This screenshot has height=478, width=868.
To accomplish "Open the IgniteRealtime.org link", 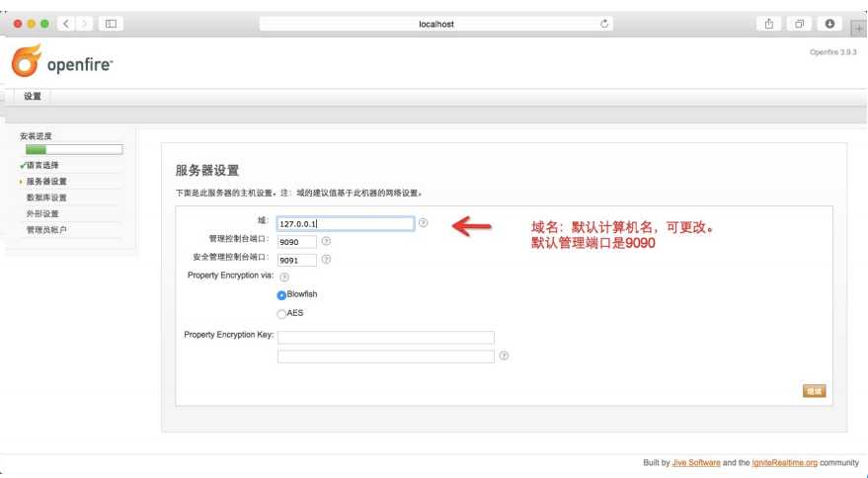I will [x=784, y=462].
